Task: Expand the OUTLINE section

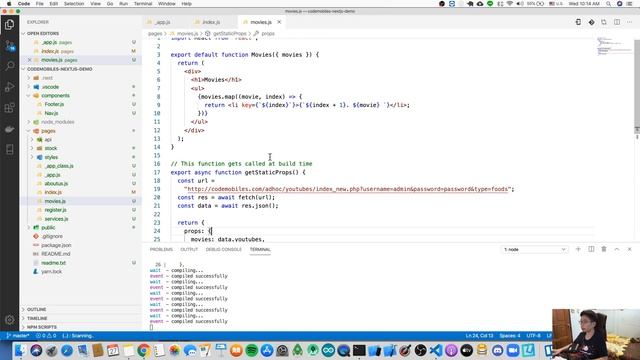Action: click(36, 309)
